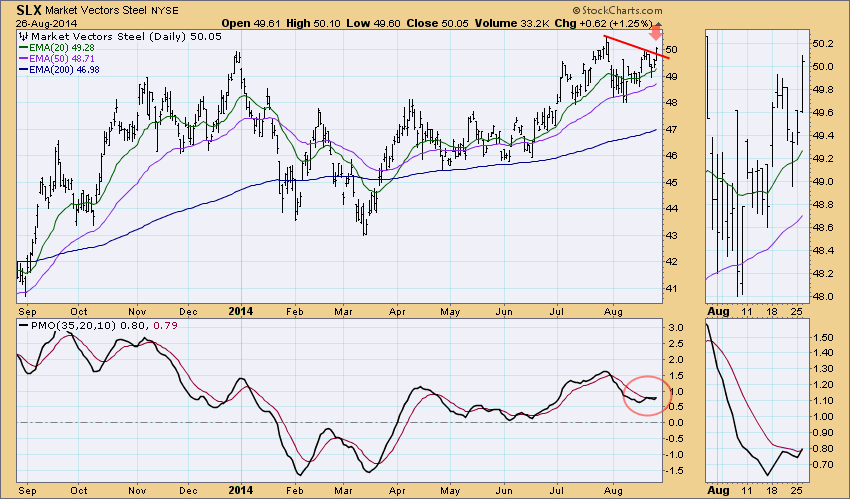Click Aug on the main price chart date axis
850x499 pixels.
[x=613, y=312]
